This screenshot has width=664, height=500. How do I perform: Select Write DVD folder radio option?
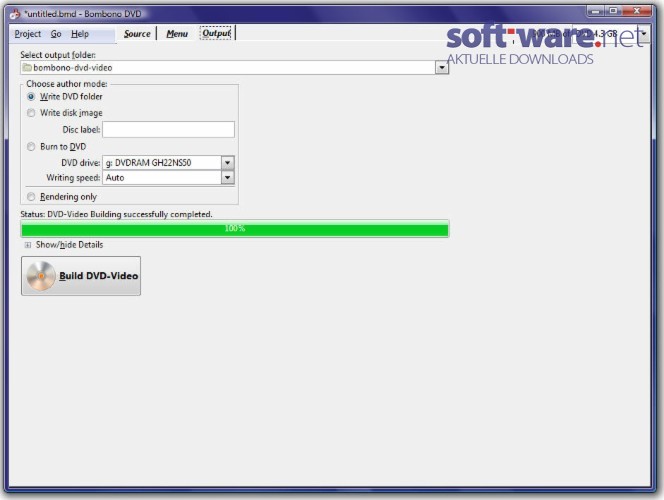click(31, 97)
